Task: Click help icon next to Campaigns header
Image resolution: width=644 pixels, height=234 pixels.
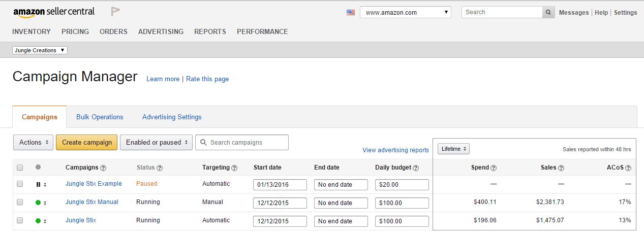Action: pyautogui.click(x=103, y=168)
